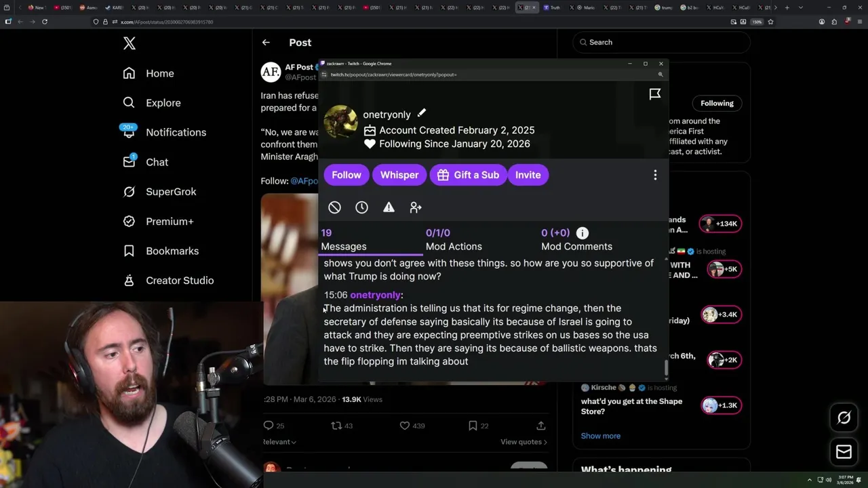The image size is (868, 488).
Task: Switch to the Truth browser tab
Action: tap(552, 7)
